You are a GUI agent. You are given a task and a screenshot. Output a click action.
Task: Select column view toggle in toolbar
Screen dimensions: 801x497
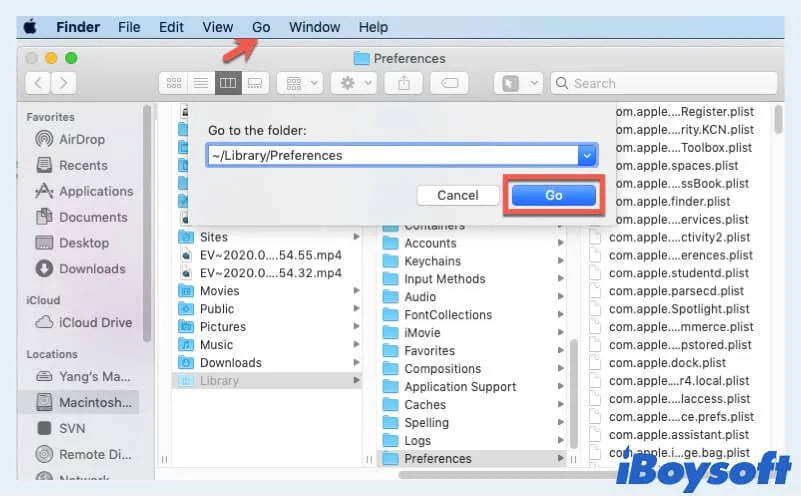click(228, 84)
